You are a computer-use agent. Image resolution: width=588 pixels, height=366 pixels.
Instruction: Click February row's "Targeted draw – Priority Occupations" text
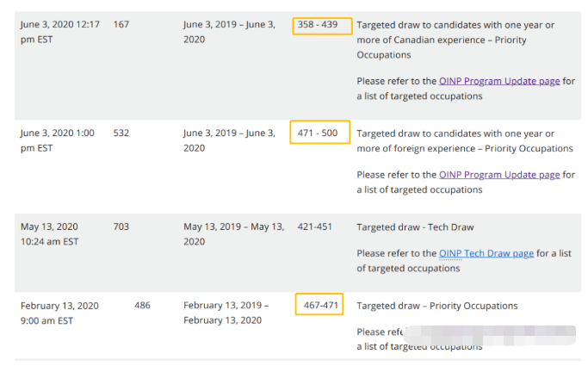click(436, 306)
